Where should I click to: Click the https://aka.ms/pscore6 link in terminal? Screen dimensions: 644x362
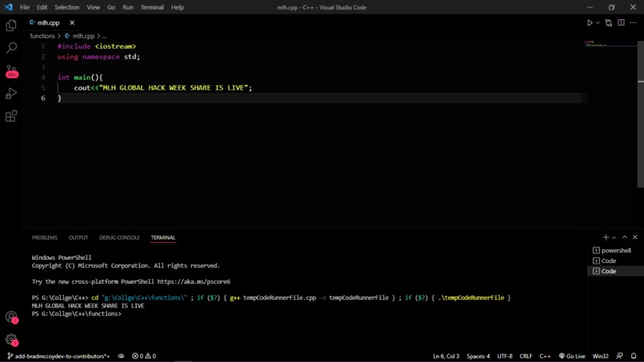(193, 282)
